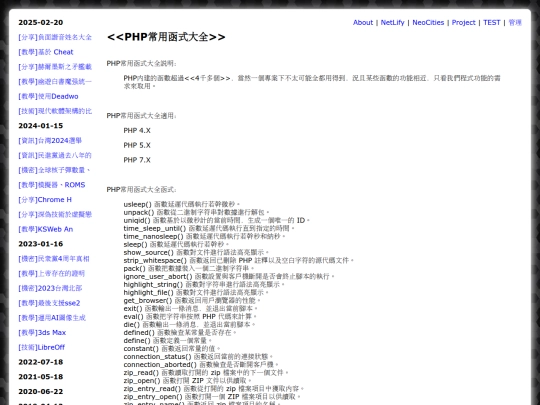Click the constant() function line

coord(172,349)
